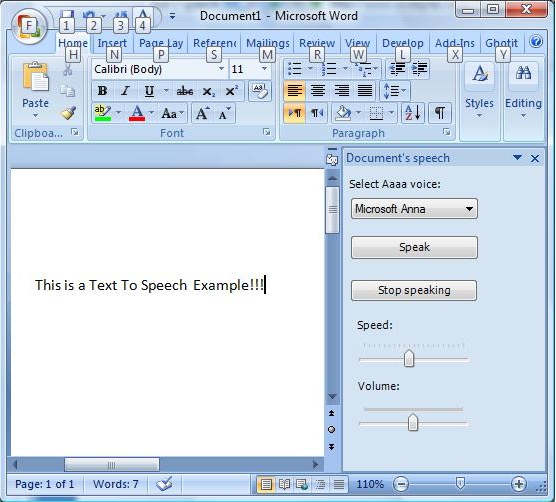Click the Zoom In plus button

(x=519, y=484)
